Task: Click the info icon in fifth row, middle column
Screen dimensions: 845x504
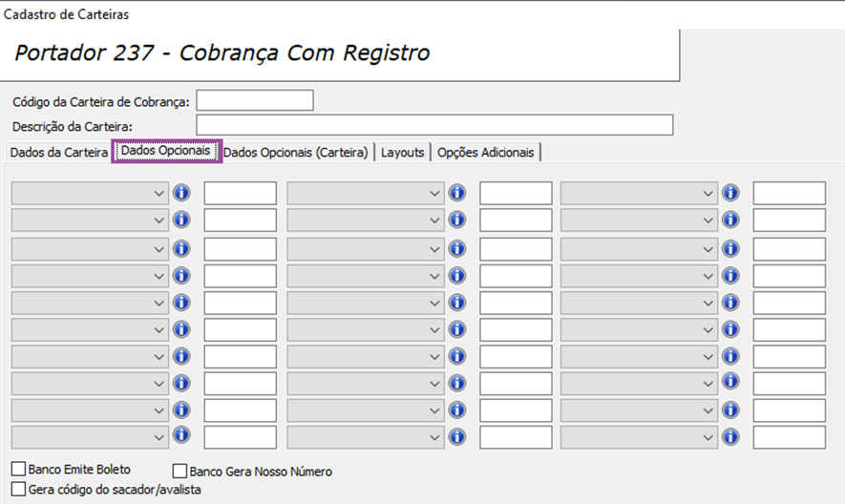Action: click(x=457, y=303)
